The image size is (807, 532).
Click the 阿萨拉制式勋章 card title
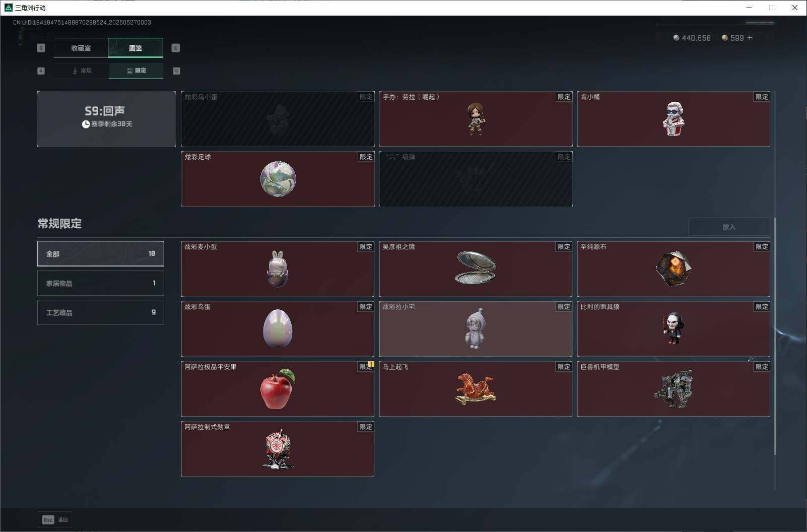pyautogui.click(x=207, y=427)
